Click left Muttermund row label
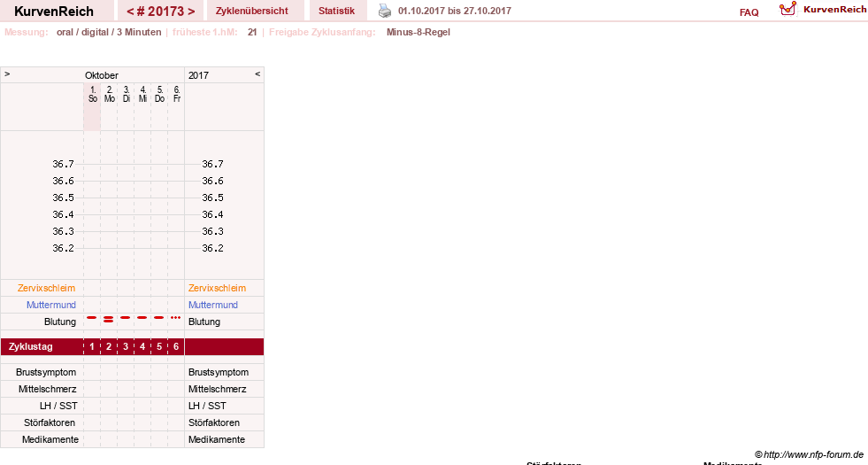Image resolution: width=868 pixels, height=465 pixels. [51, 305]
